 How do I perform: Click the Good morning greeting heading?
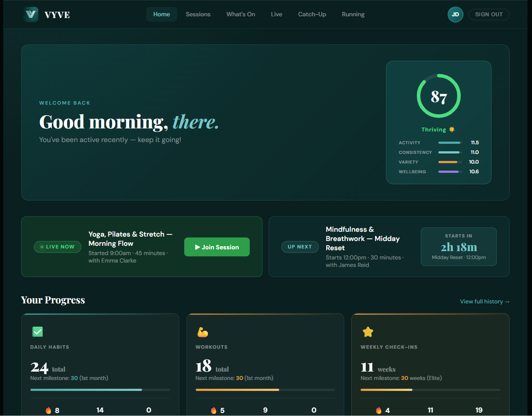129,122
